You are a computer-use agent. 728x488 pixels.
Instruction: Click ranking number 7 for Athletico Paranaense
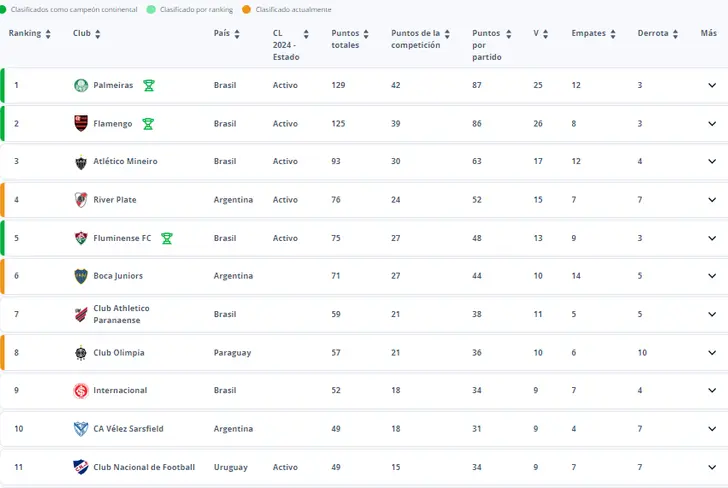(16, 314)
